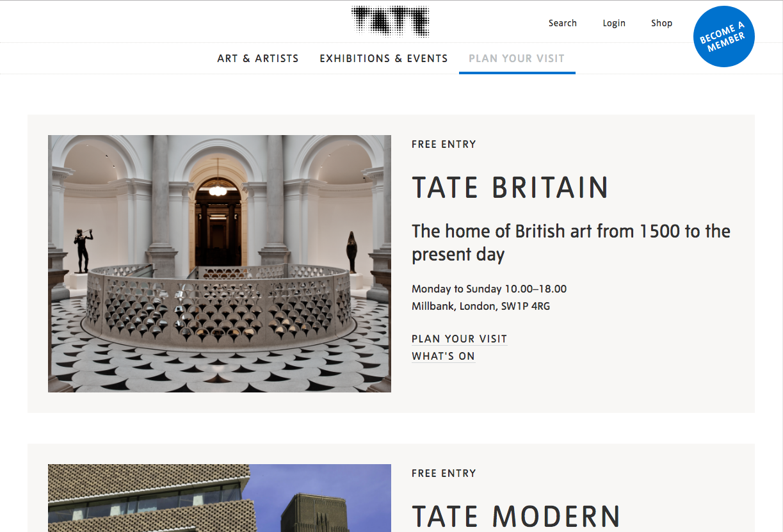Click the Login link
The image size is (783, 532).
coord(613,23)
